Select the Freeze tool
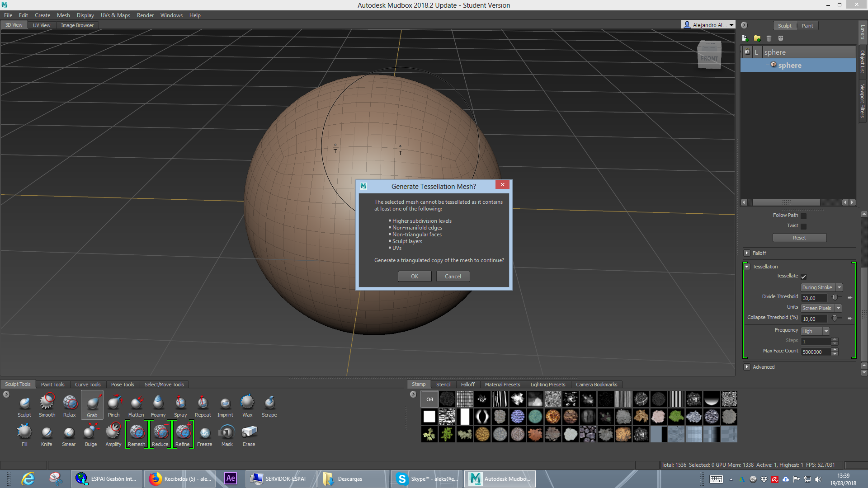Image resolution: width=868 pixels, height=488 pixels. tap(204, 433)
